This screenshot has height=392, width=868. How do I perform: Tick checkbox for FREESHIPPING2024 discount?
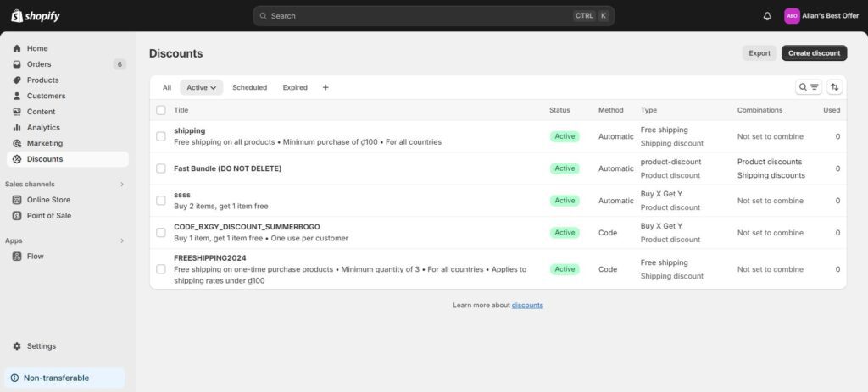point(161,269)
